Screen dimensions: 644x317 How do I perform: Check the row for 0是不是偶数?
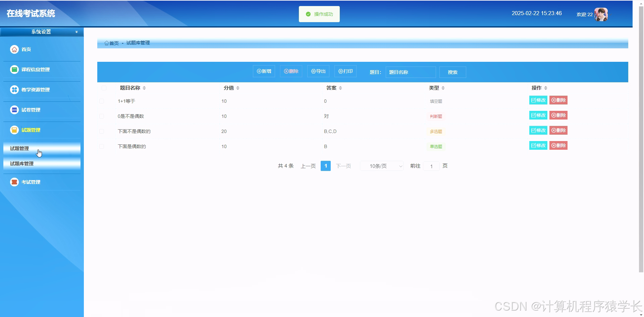click(x=102, y=116)
